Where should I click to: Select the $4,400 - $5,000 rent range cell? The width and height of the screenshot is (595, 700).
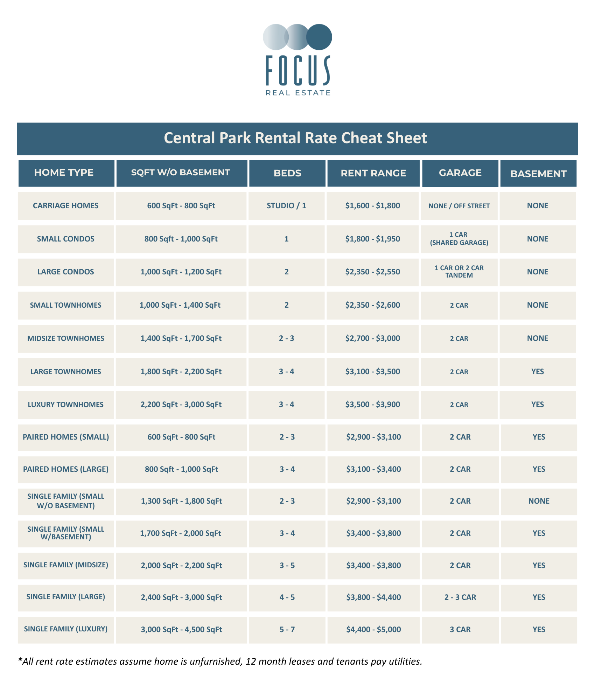373,630
